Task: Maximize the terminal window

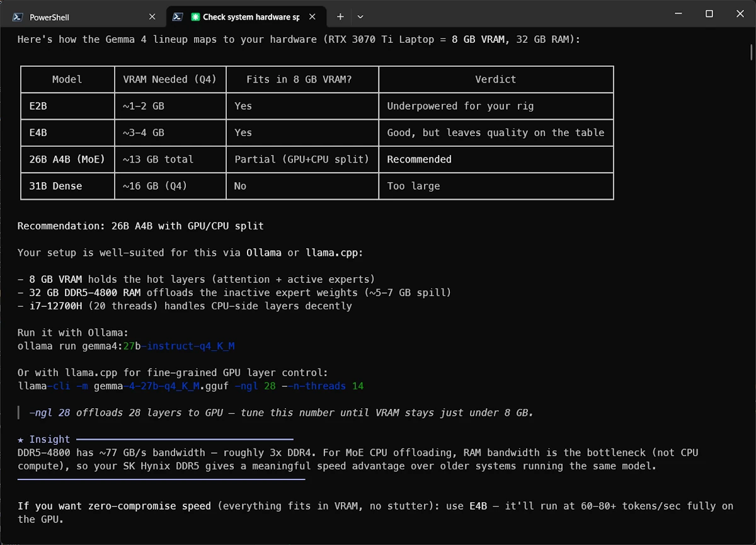Action: (709, 13)
